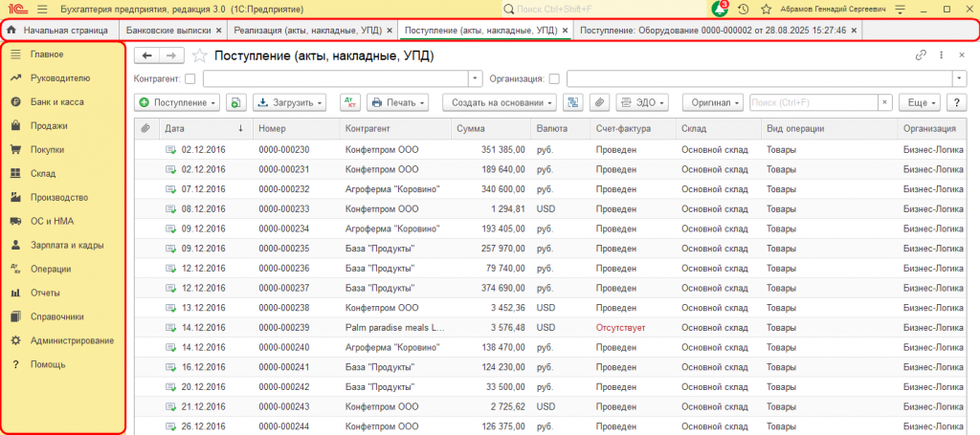Image resolution: width=980 pixels, height=435 pixels.
Task: Open the form's three-dot menu
Action: 942,54
